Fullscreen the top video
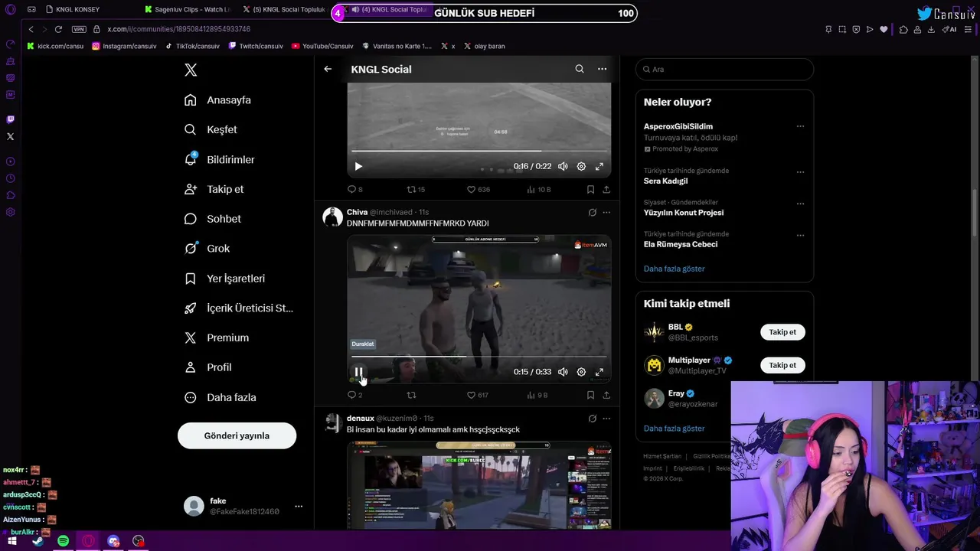The image size is (980, 551). point(599,166)
